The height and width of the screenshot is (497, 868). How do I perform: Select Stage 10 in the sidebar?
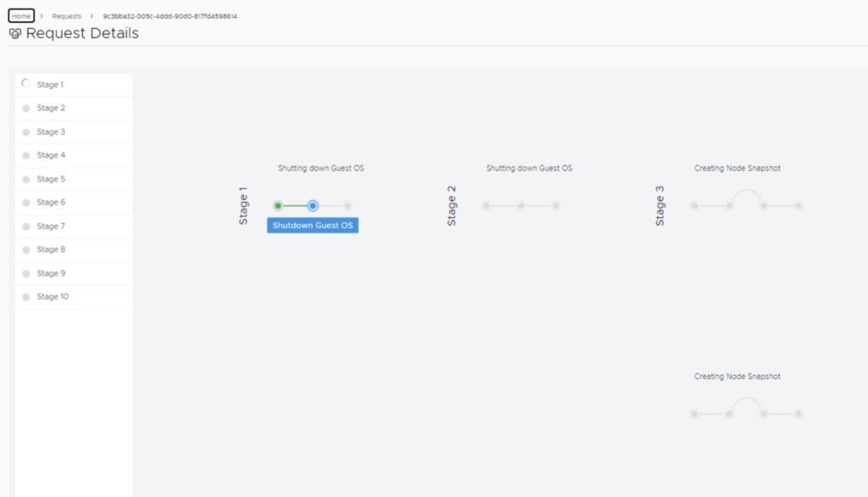(53, 297)
